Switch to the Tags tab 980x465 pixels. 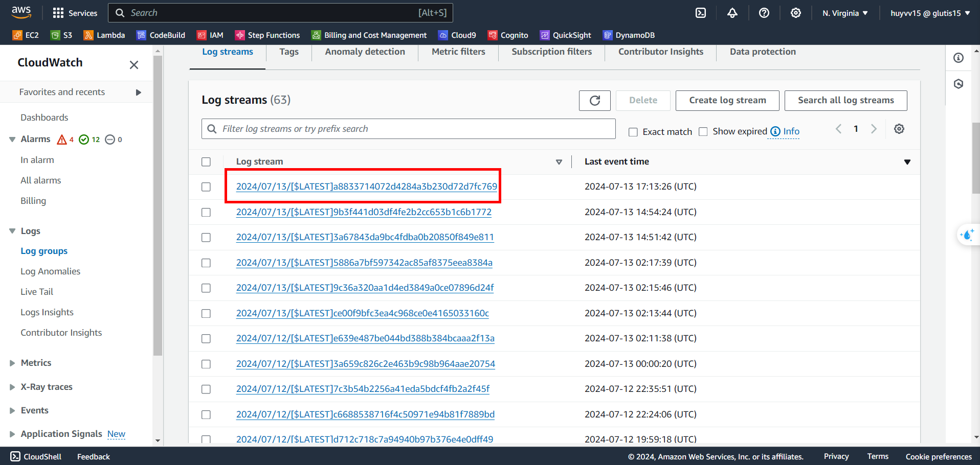click(x=289, y=52)
